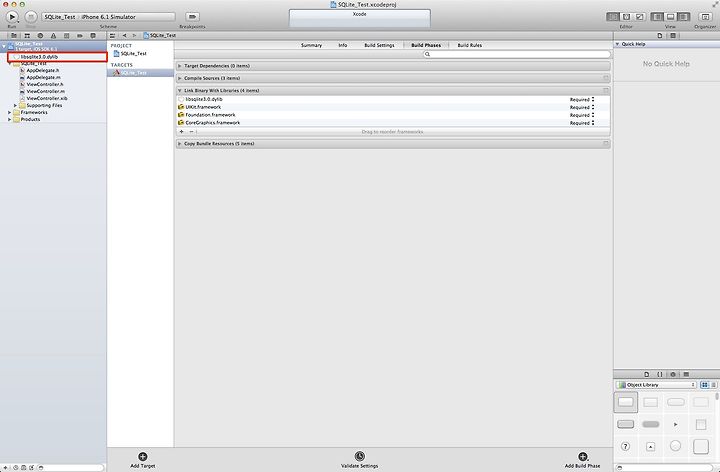Go forward in the editor jump bar

pos(134,35)
